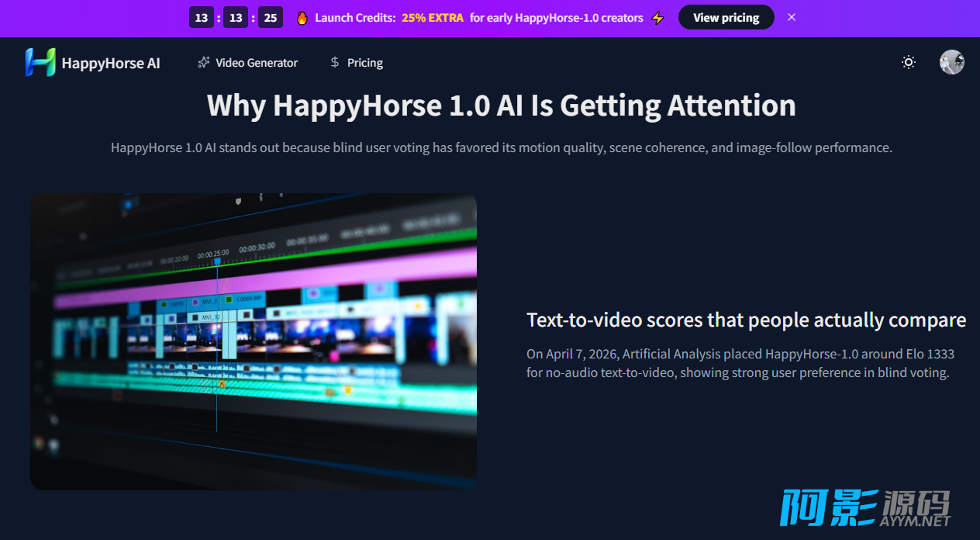The height and width of the screenshot is (540, 980).
Task: Open the user profile avatar
Action: 951,62
